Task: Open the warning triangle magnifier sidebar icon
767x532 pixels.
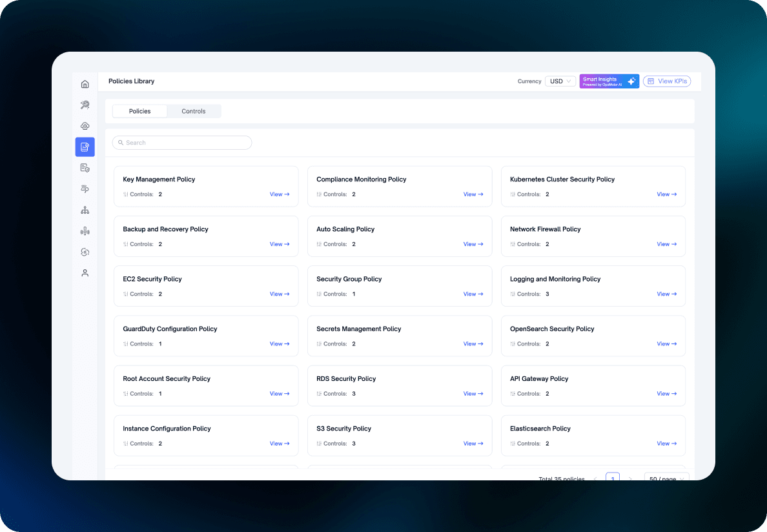Action: click(85, 189)
